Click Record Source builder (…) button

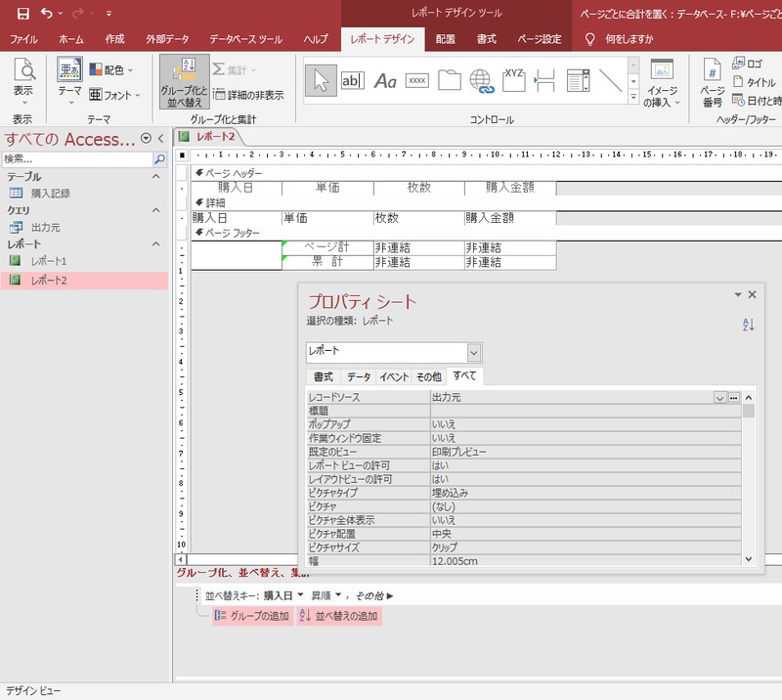734,398
